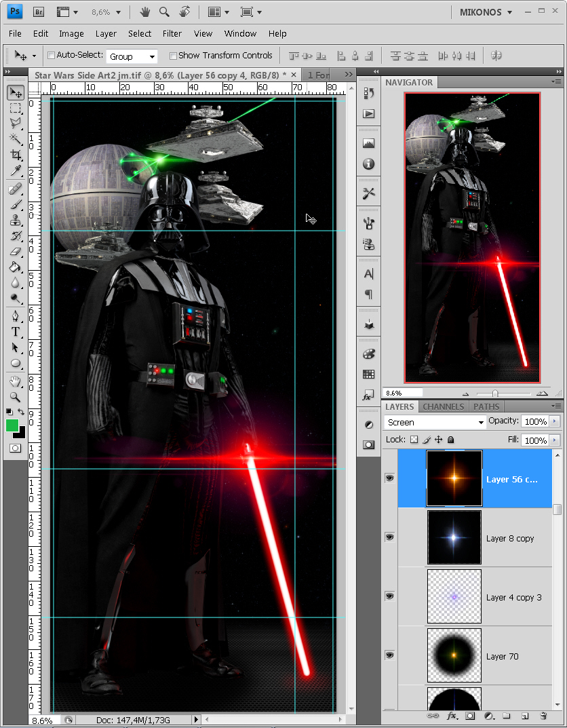
Task: Select the Lasso tool
Action: point(16,123)
